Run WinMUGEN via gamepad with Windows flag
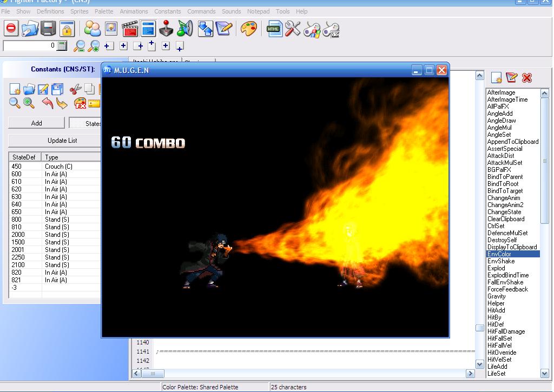554x392 pixels. click(312, 29)
